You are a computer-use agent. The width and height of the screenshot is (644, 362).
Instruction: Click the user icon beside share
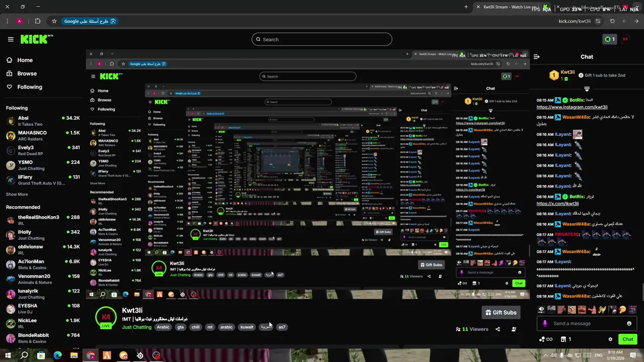tap(514, 329)
